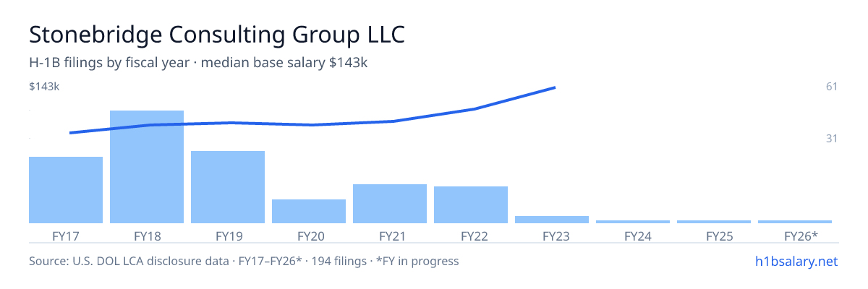Click the source disclosure data footnote
The height and width of the screenshot is (289, 868).
click(x=244, y=261)
